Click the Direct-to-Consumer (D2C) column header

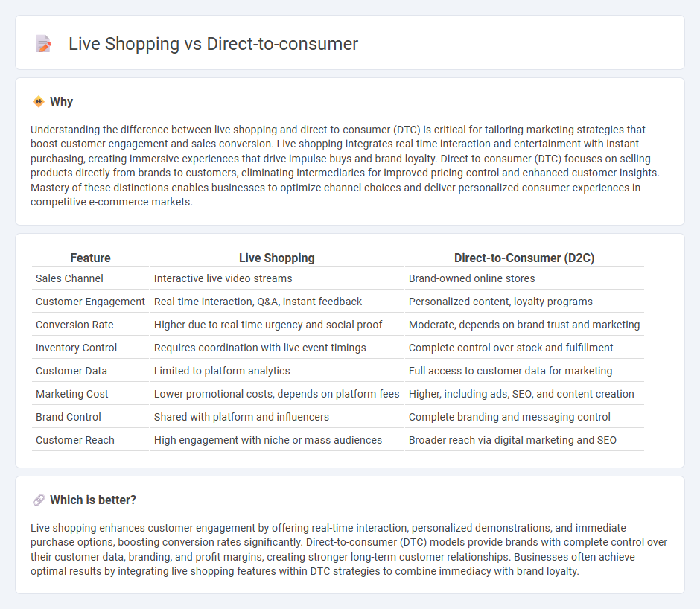(x=524, y=258)
